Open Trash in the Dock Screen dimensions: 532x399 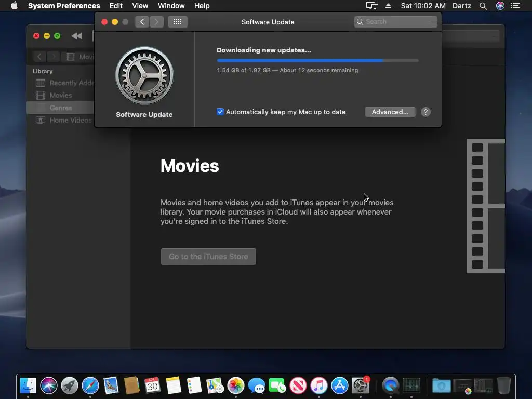[x=504, y=385]
